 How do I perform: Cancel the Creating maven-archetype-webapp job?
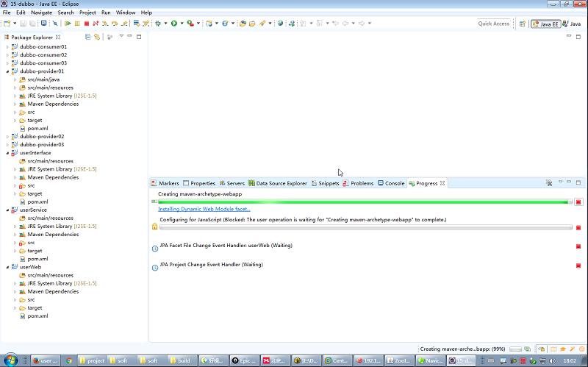coord(578,202)
